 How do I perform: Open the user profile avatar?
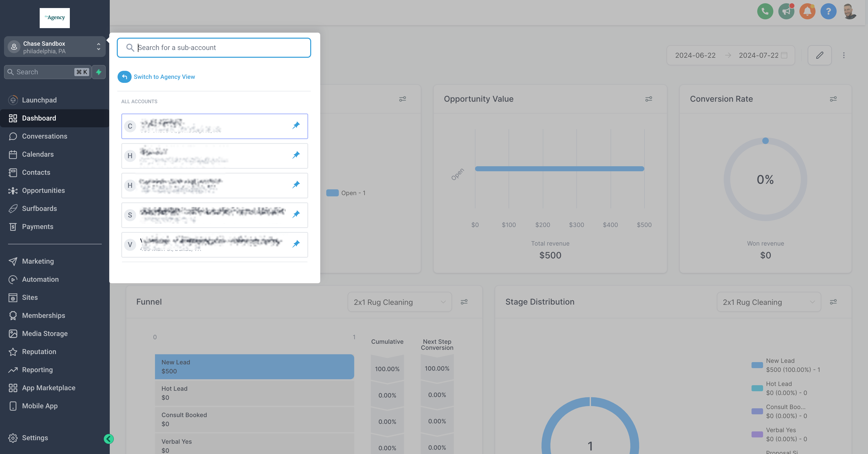(x=849, y=12)
